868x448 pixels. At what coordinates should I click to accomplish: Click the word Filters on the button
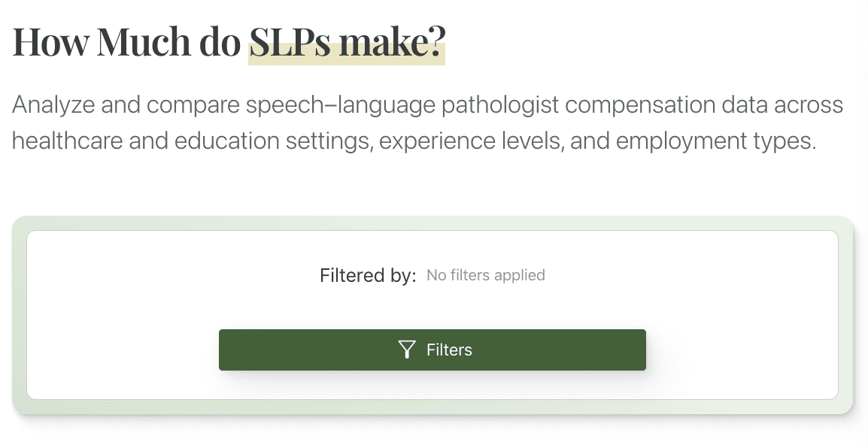click(x=449, y=350)
